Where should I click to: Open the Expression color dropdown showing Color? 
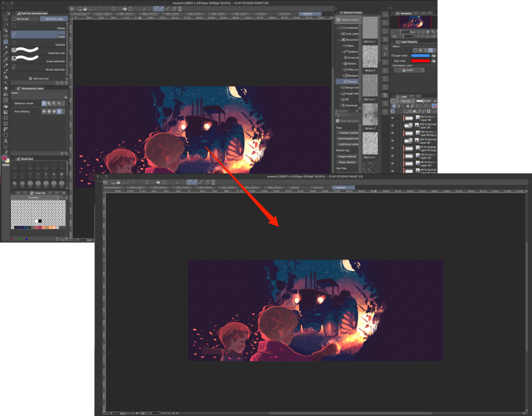(x=409, y=70)
